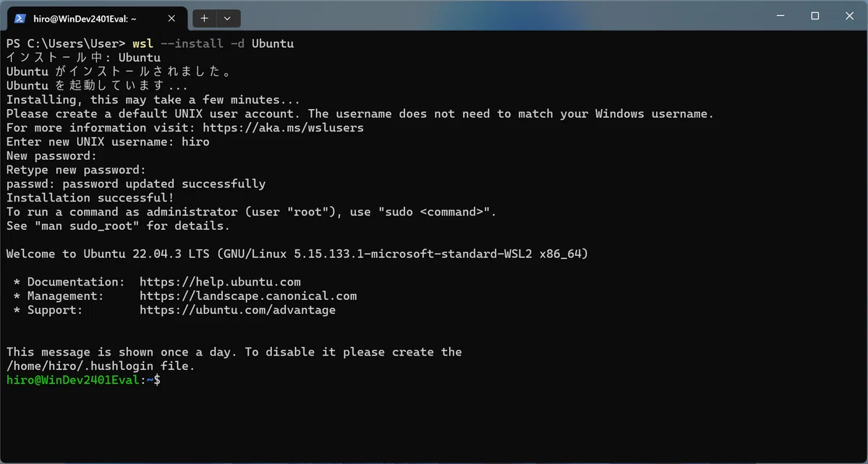This screenshot has height=464, width=868.
Task: Click 'See "man sudo_root" for details.' line
Action: (x=118, y=226)
